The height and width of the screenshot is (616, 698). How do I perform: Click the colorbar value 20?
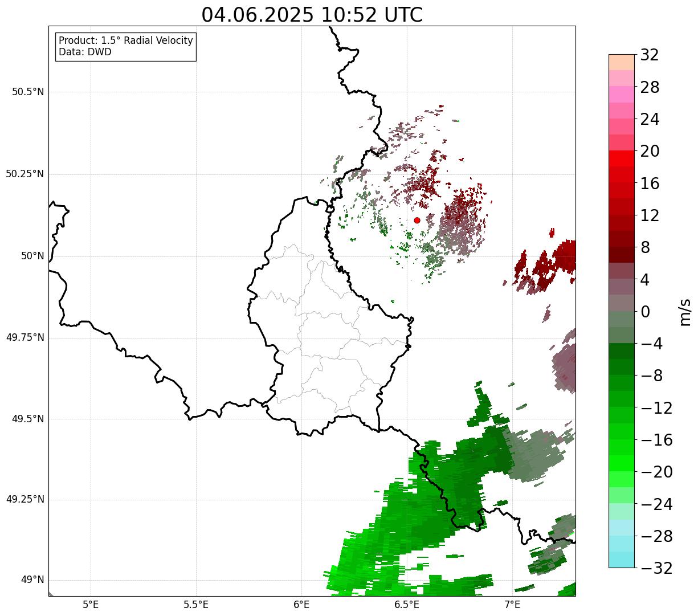point(650,151)
